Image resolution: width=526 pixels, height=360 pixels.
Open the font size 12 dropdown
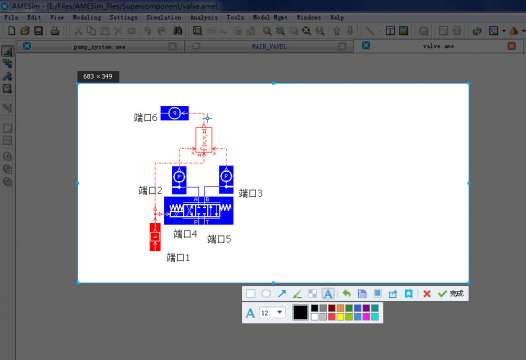(272, 313)
